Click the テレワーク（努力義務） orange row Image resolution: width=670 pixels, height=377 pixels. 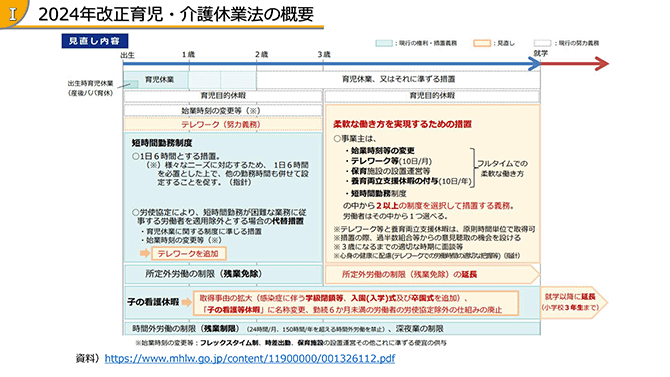223,124
